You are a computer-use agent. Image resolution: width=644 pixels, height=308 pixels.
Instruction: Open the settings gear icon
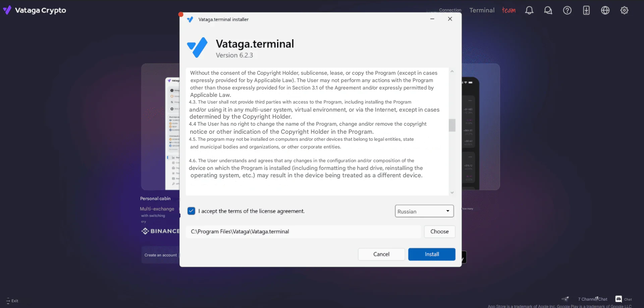pos(624,10)
